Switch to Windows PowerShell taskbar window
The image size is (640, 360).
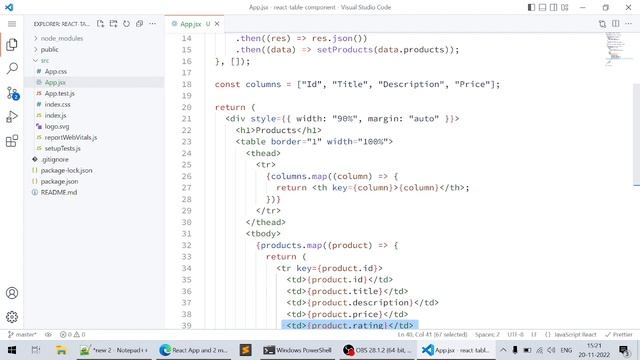click(x=297, y=350)
